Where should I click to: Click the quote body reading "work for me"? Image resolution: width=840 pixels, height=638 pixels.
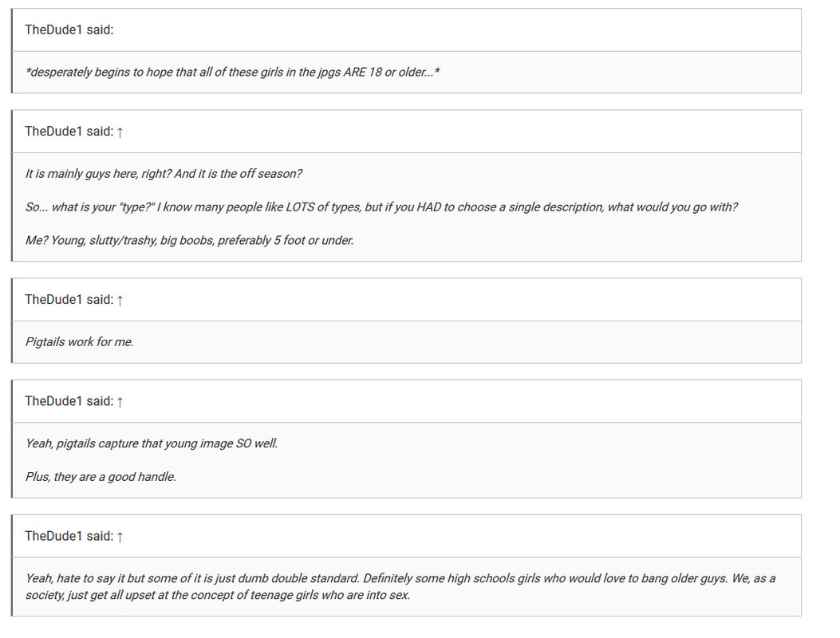[79, 342]
